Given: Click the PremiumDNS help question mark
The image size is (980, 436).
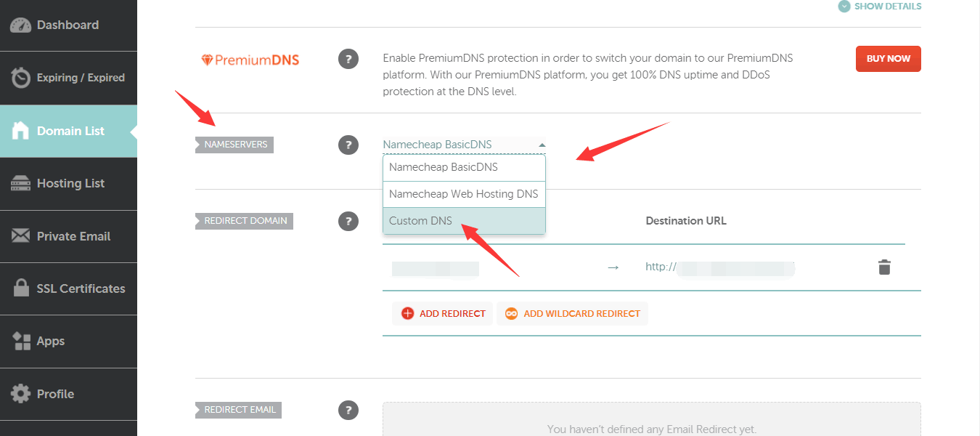Looking at the screenshot, I should pyautogui.click(x=348, y=60).
